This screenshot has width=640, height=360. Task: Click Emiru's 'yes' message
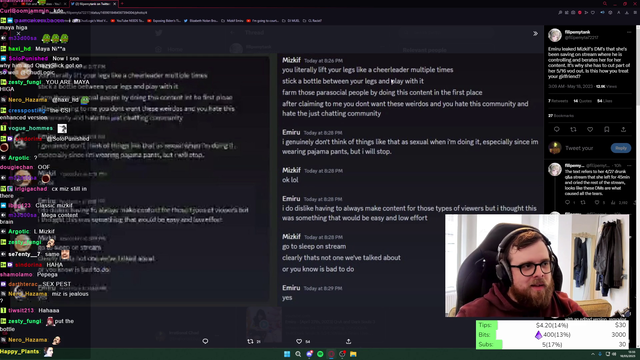pos(287,298)
